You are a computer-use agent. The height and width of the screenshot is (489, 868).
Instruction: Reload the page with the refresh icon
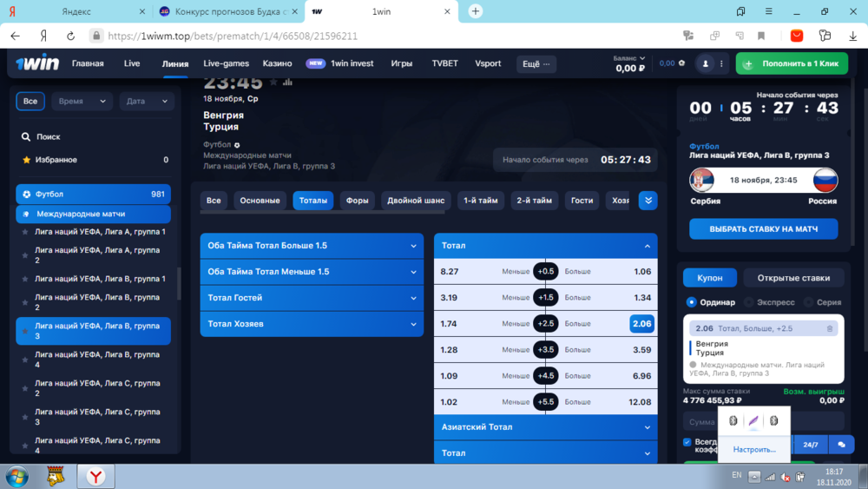tap(70, 36)
